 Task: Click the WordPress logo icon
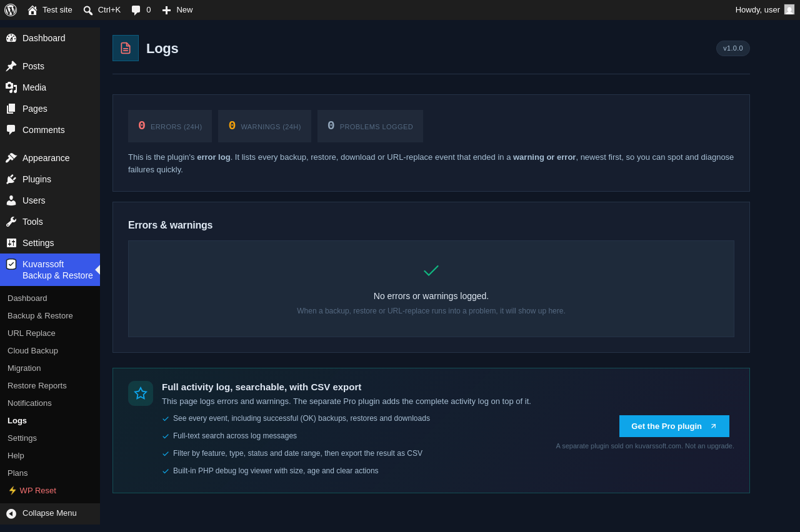pyautogui.click(x=11, y=10)
